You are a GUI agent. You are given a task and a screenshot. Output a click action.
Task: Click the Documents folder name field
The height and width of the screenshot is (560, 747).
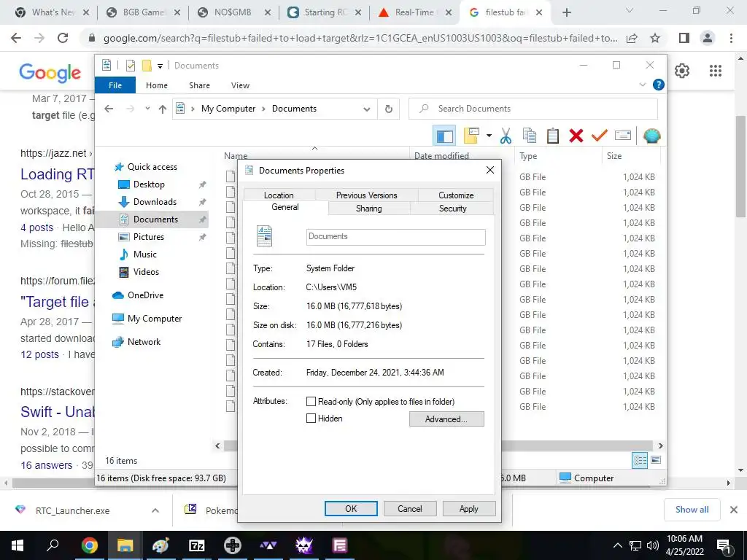pyautogui.click(x=396, y=237)
